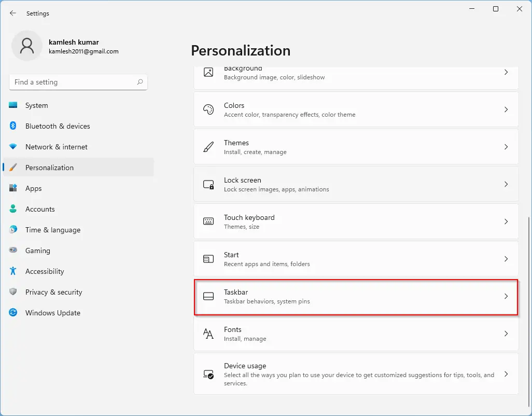
Task: Click the search magnifier icon
Action: 140,82
